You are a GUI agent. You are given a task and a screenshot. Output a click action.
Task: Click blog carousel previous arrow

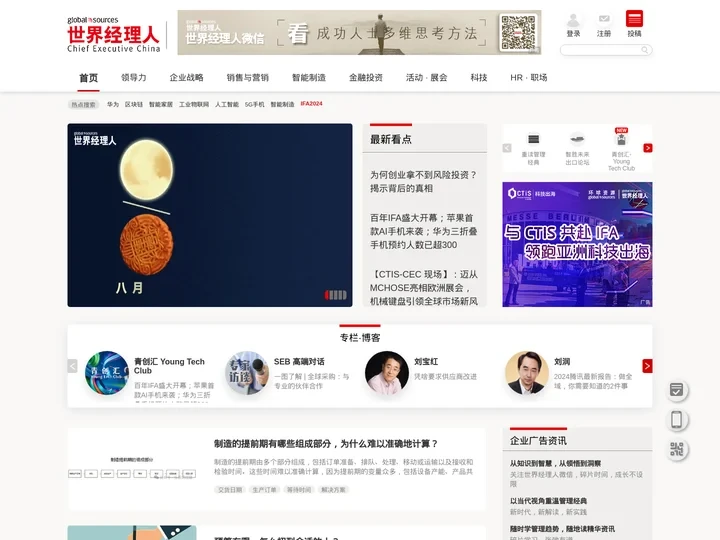72,366
